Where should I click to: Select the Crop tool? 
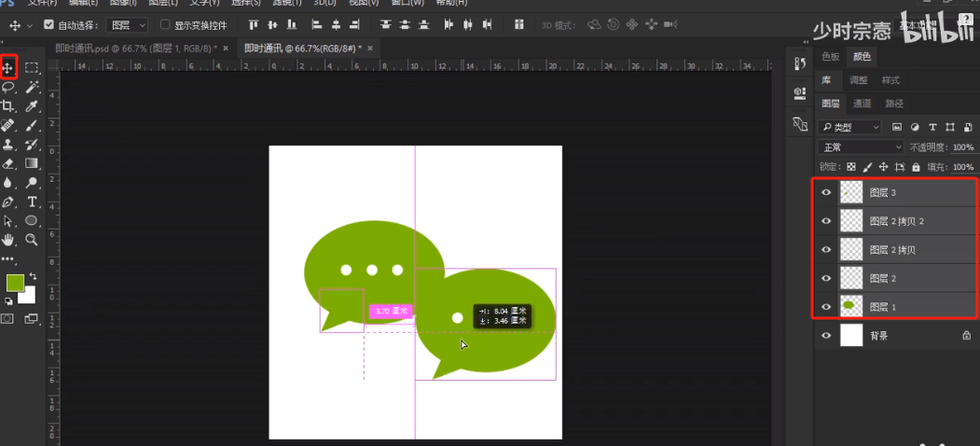point(8,106)
